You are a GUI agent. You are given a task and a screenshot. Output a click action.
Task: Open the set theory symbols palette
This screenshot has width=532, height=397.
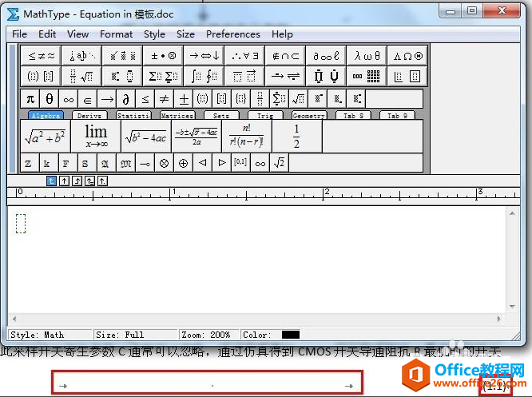pyautogui.click(x=285, y=56)
